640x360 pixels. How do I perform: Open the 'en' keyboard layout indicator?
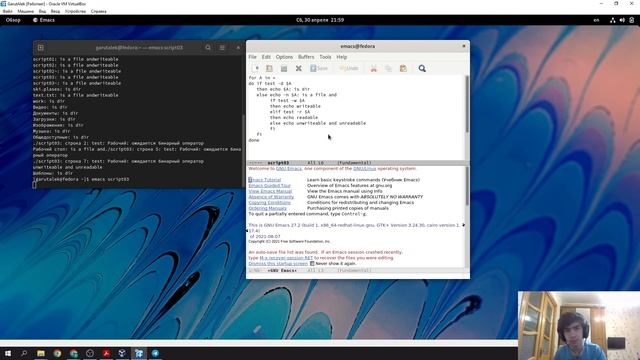tap(596, 20)
